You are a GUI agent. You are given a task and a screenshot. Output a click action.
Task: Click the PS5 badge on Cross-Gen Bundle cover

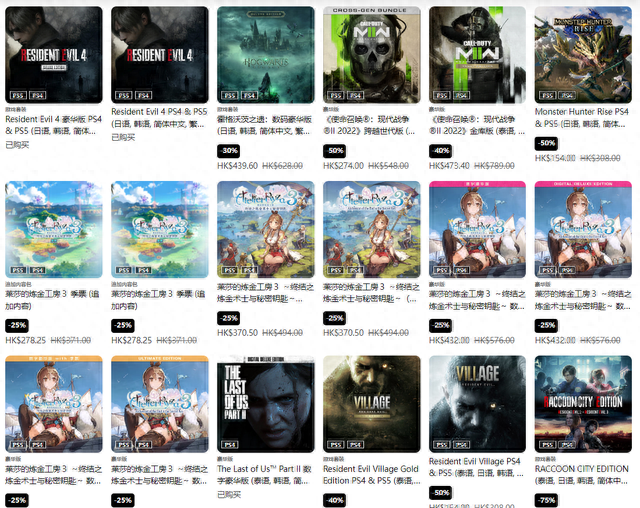click(x=336, y=95)
